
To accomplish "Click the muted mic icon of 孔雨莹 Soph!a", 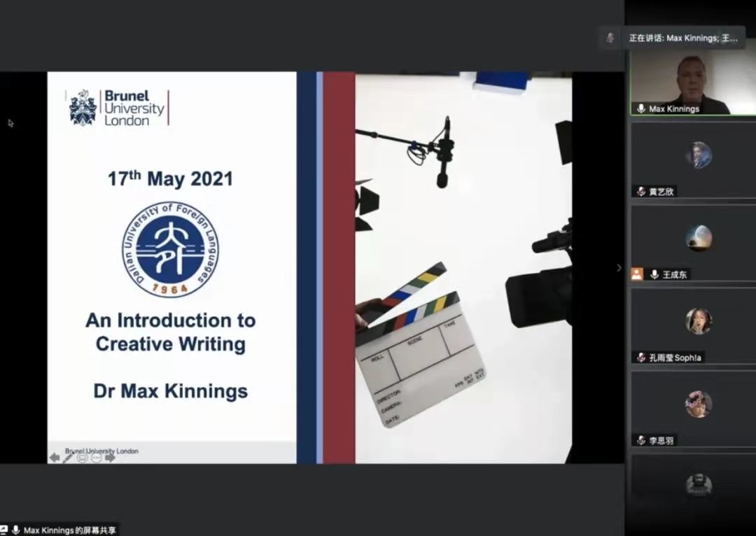I will (x=640, y=358).
